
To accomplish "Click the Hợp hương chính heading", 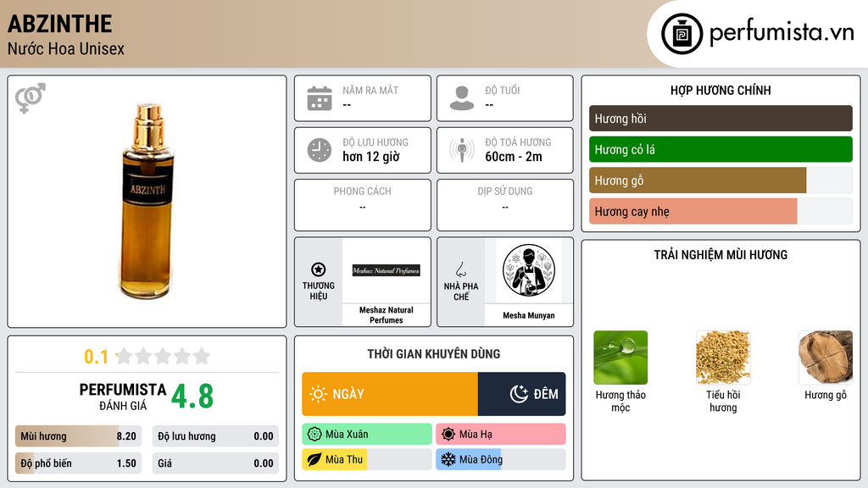I will point(721,90).
